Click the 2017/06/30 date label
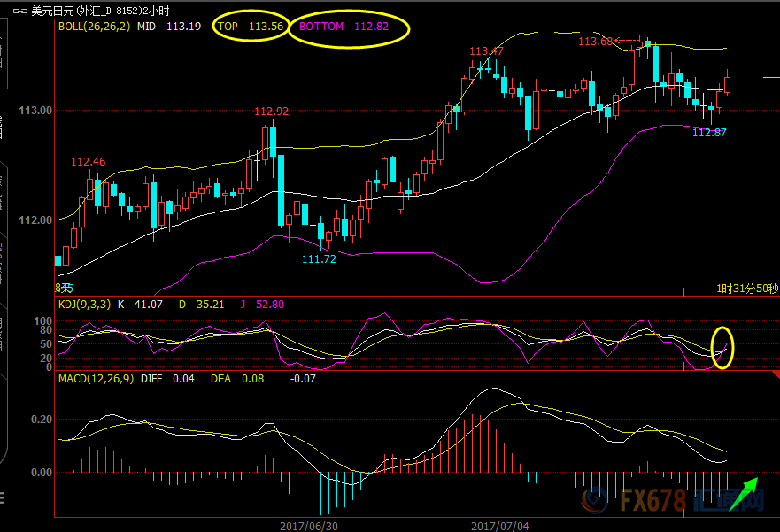The image size is (780, 532). (x=308, y=526)
